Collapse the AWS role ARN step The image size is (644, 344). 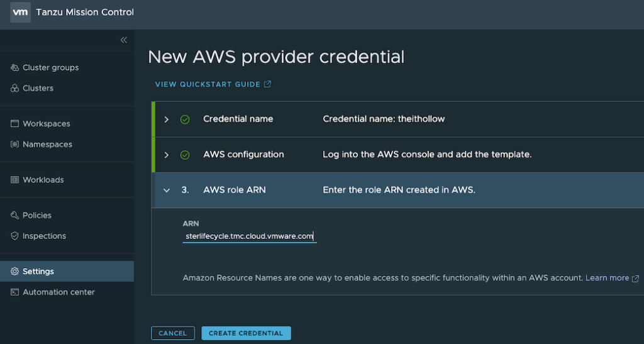pos(167,190)
